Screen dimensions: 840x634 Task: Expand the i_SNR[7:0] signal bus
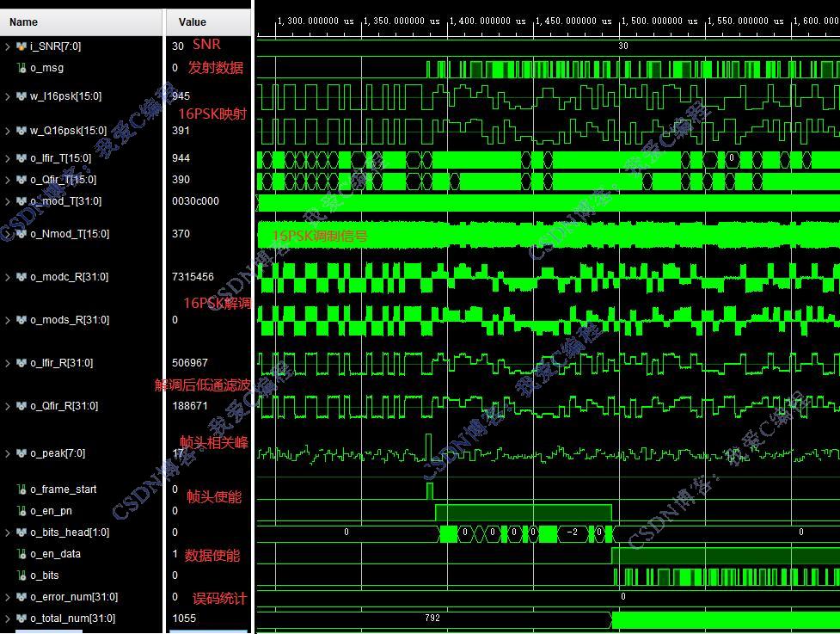point(8,46)
